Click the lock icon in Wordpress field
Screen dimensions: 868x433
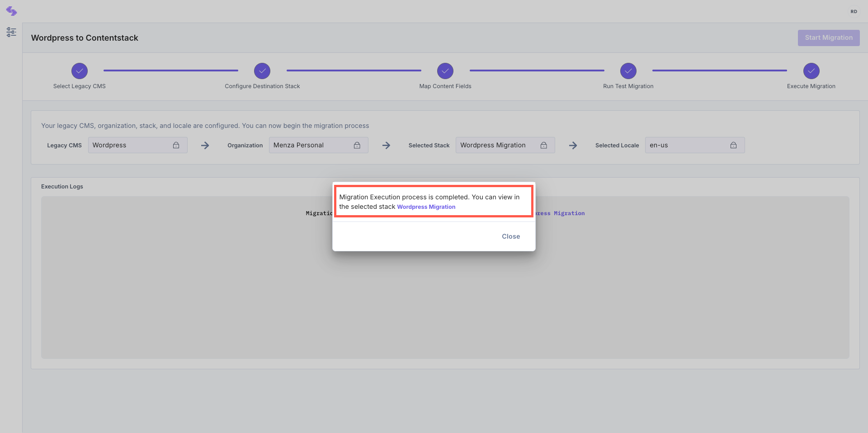176,145
